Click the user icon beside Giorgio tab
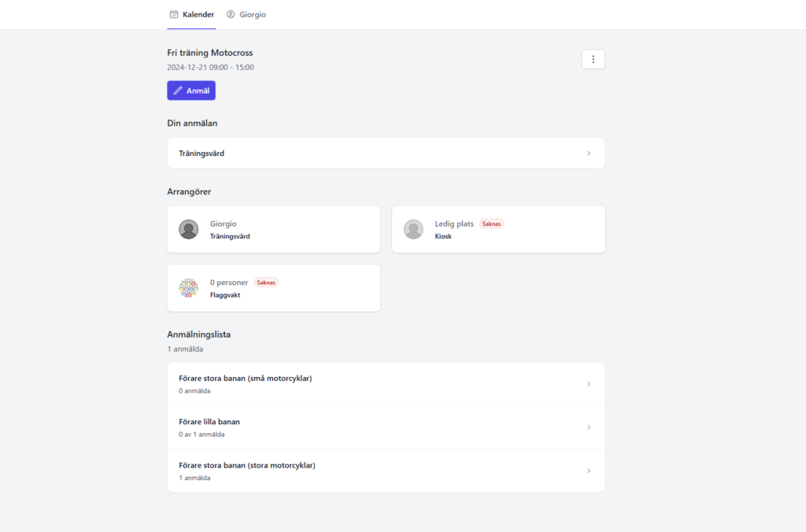 tap(231, 14)
